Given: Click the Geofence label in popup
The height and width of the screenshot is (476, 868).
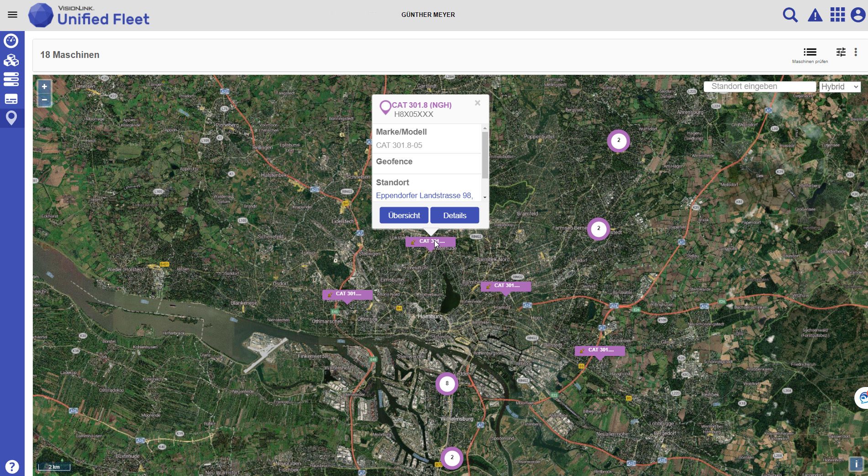Looking at the screenshot, I should click(x=394, y=162).
